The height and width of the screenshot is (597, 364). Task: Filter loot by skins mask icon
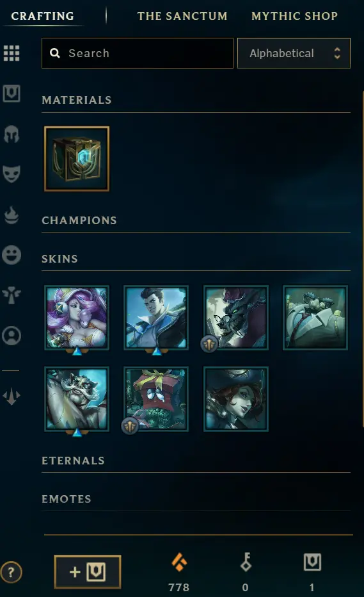point(12,174)
